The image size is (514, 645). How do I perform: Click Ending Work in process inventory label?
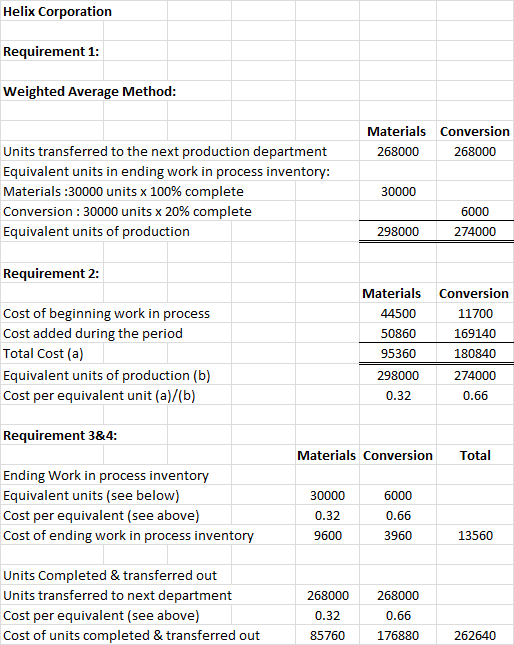tap(106, 476)
